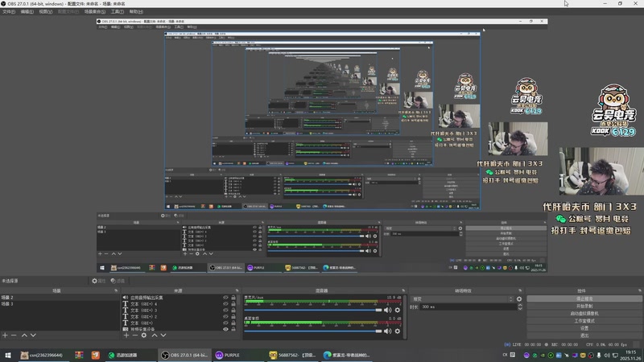The image size is (644, 362).
Task: Toggle visibility of the 文本 (GDI+) 3 source
Action: (x=225, y=311)
